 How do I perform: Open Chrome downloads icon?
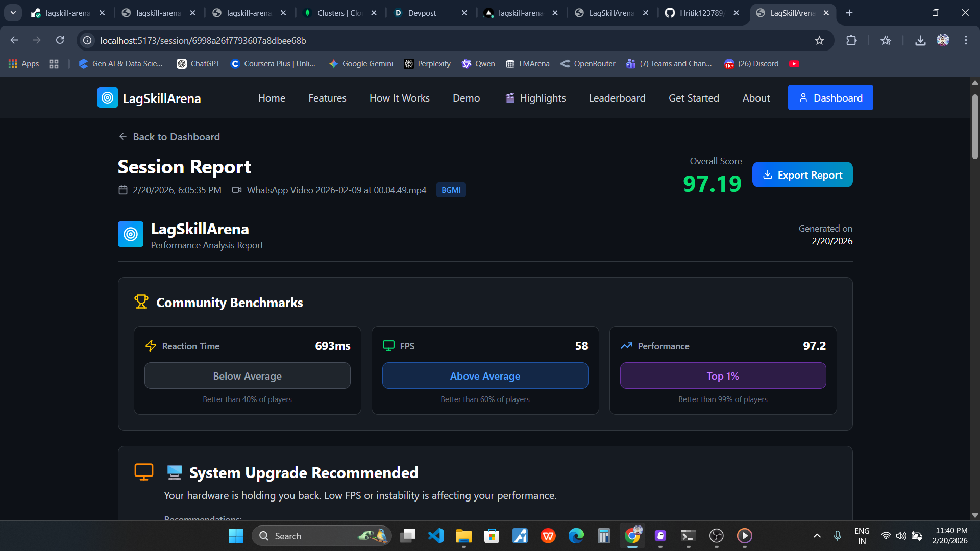click(920, 40)
